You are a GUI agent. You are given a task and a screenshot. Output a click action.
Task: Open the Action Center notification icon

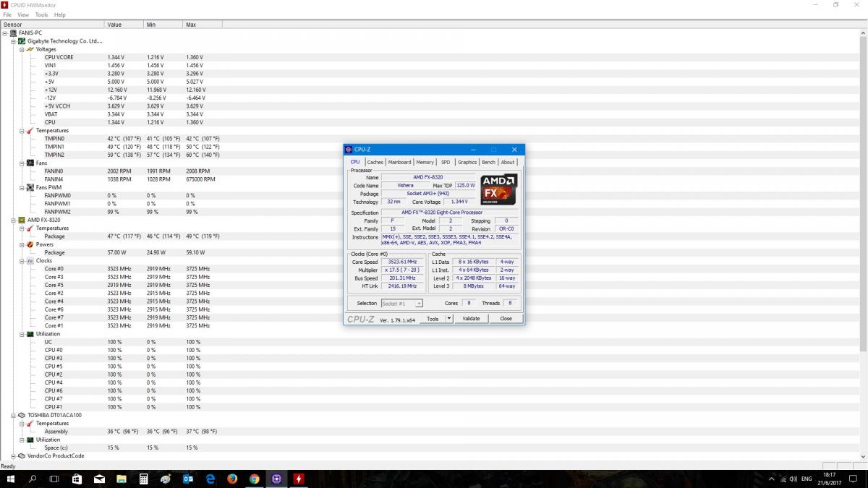tap(854, 479)
